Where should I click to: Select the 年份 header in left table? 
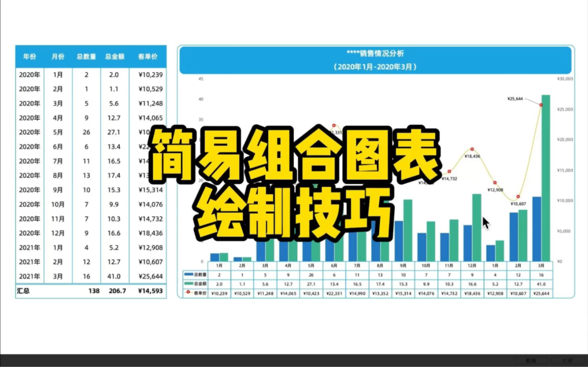click(x=30, y=56)
